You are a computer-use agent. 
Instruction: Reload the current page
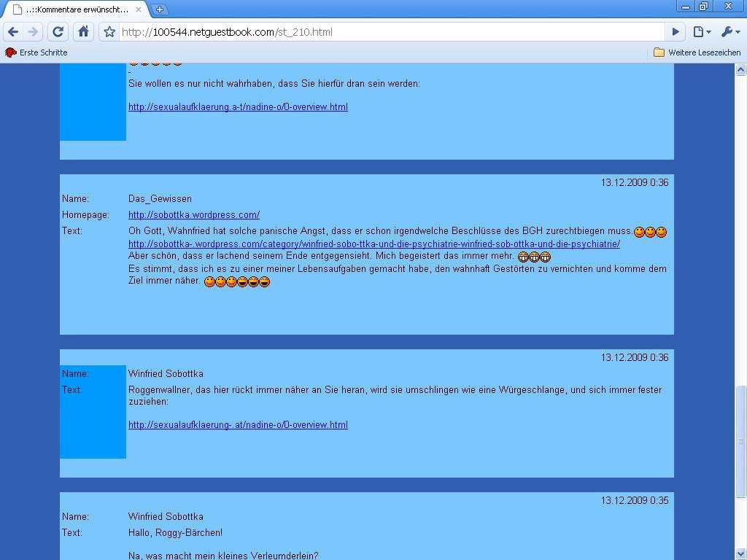coord(58,31)
